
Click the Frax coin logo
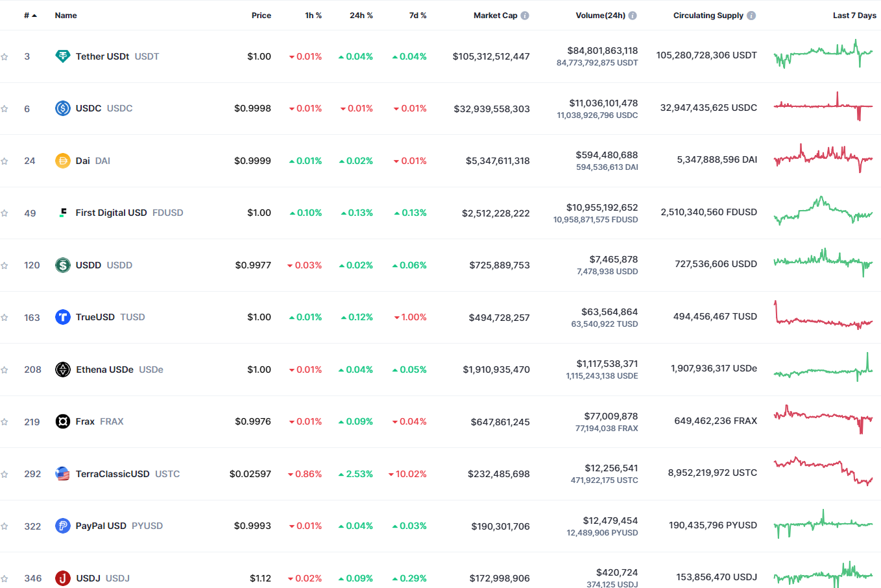click(x=62, y=421)
